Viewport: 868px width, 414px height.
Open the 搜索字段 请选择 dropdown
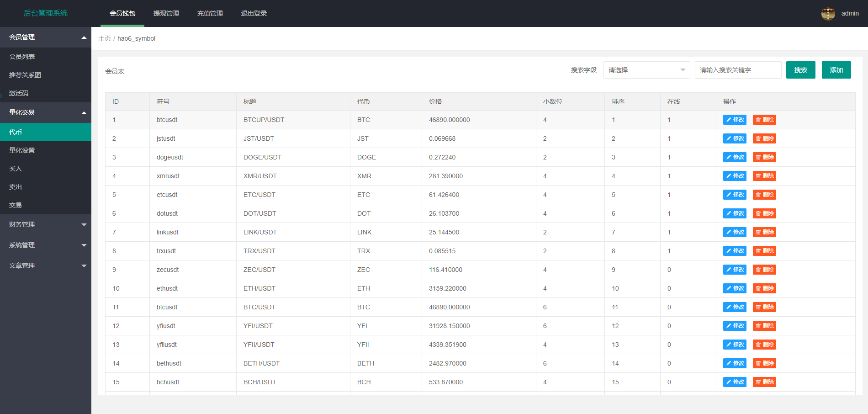[646, 70]
